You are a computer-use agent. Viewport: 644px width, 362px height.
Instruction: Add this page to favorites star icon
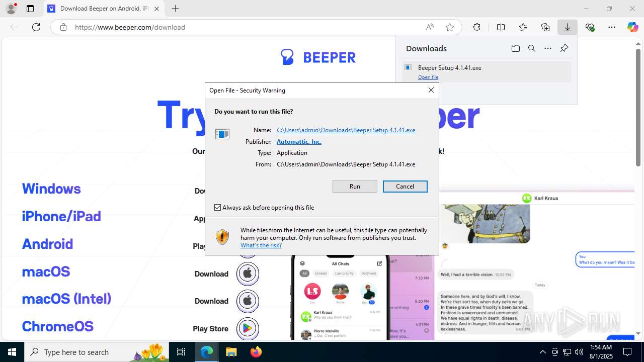click(450, 27)
